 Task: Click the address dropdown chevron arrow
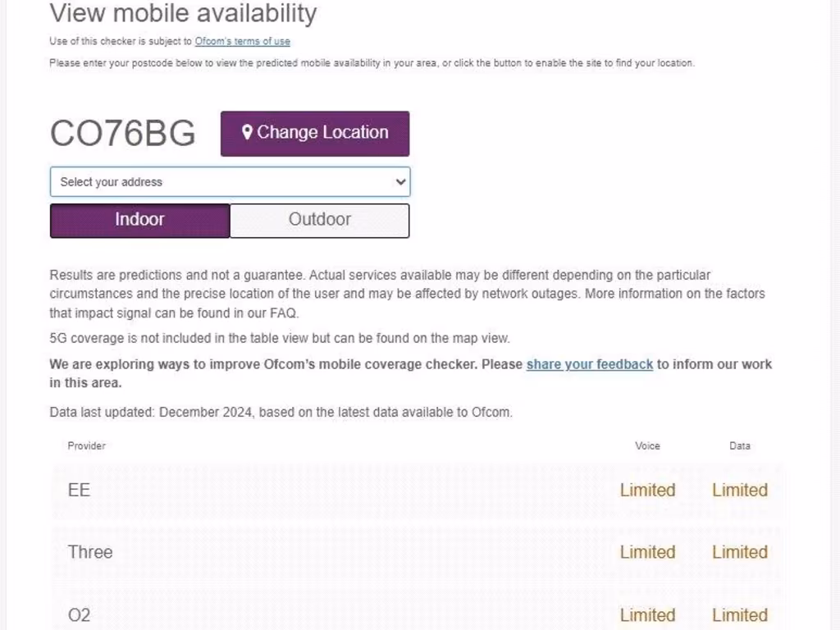(400, 182)
